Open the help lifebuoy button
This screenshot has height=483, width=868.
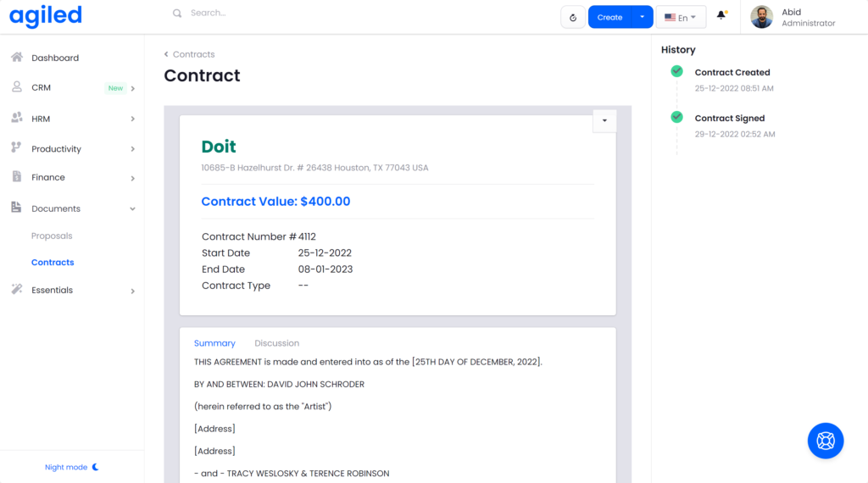coord(825,441)
